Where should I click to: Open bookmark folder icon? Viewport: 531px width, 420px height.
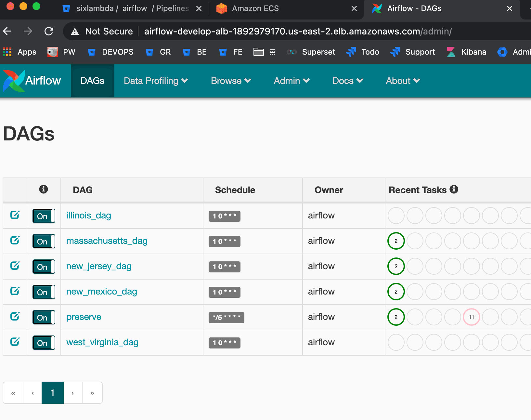point(259,52)
